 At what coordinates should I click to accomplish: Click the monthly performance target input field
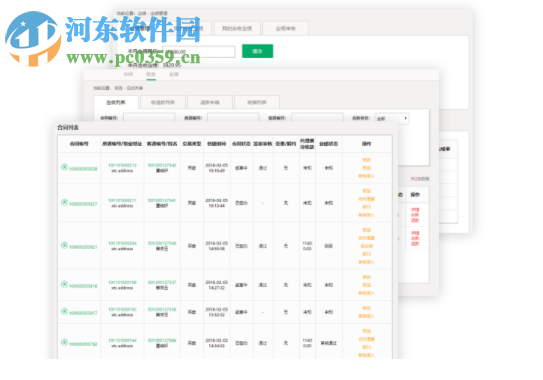(199, 52)
